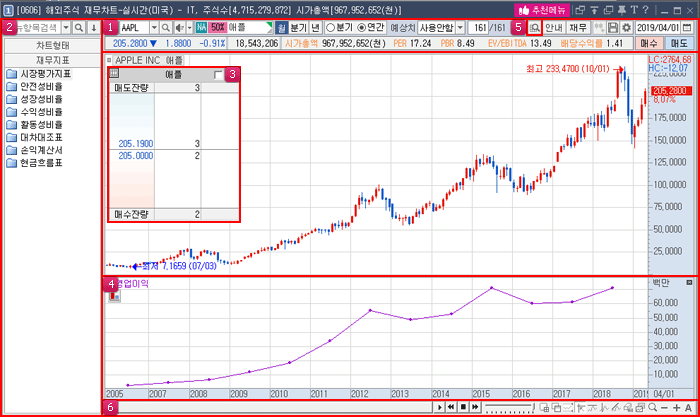Click the search icon beside the AAPL code

click(x=166, y=28)
